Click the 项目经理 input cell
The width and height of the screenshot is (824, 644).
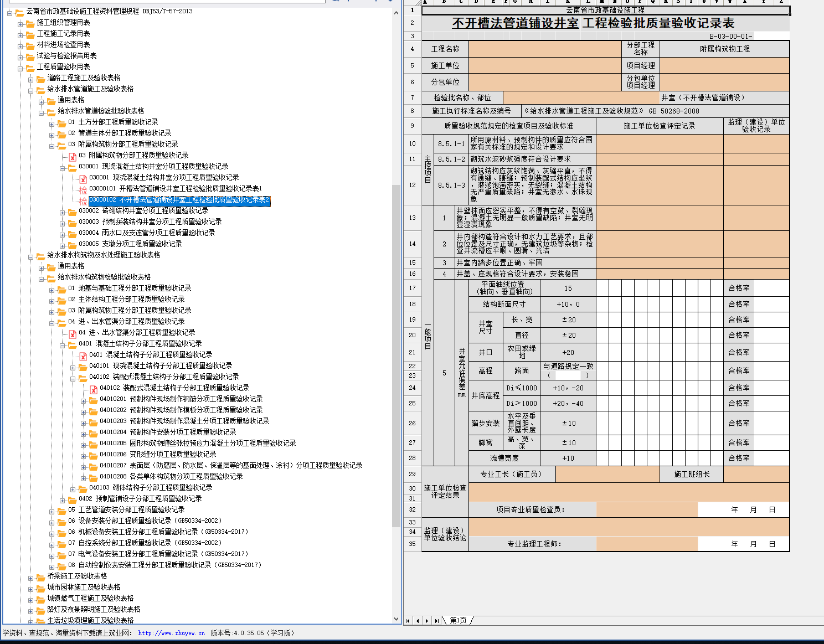click(725, 65)
